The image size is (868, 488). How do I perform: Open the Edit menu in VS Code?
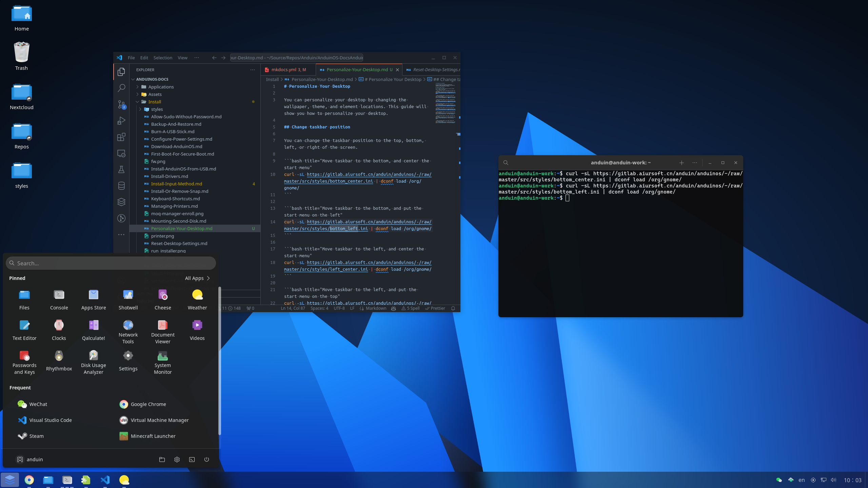tap(144, 58)
